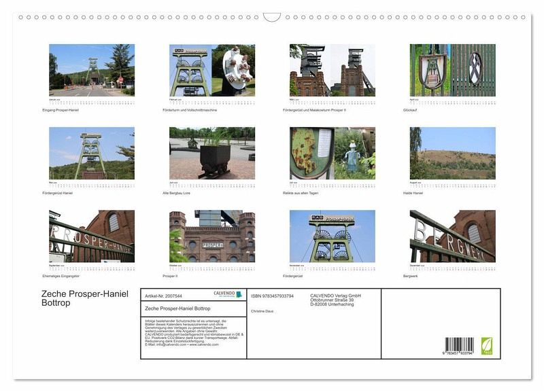The height and width of the screenshot is (392, 544).
Task: Open the Relikte aus alten Tagen image
Action: pyautogui.click(x=333, y=153)
